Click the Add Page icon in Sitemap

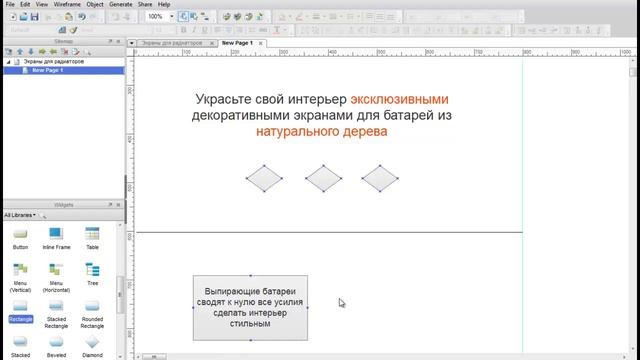(9, 52)
